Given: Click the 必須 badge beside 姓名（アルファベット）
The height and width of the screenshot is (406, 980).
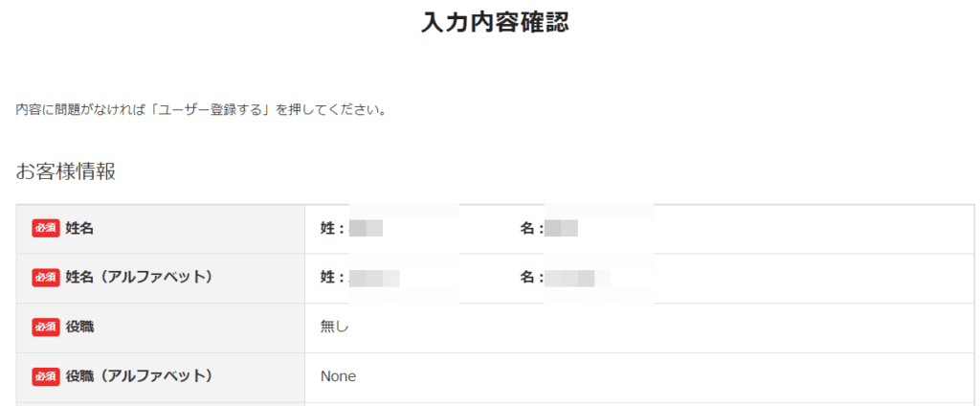Looking at the screenshot, I should coord(46,277).
